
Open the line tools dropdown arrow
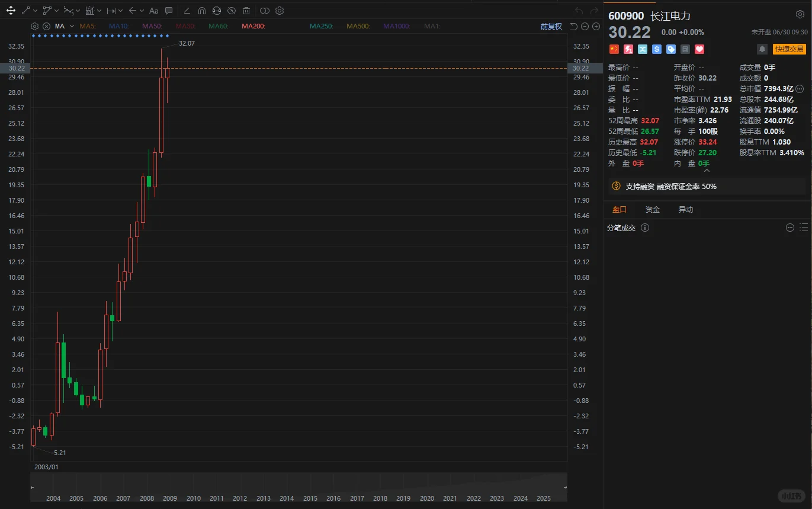pos(35,11)
